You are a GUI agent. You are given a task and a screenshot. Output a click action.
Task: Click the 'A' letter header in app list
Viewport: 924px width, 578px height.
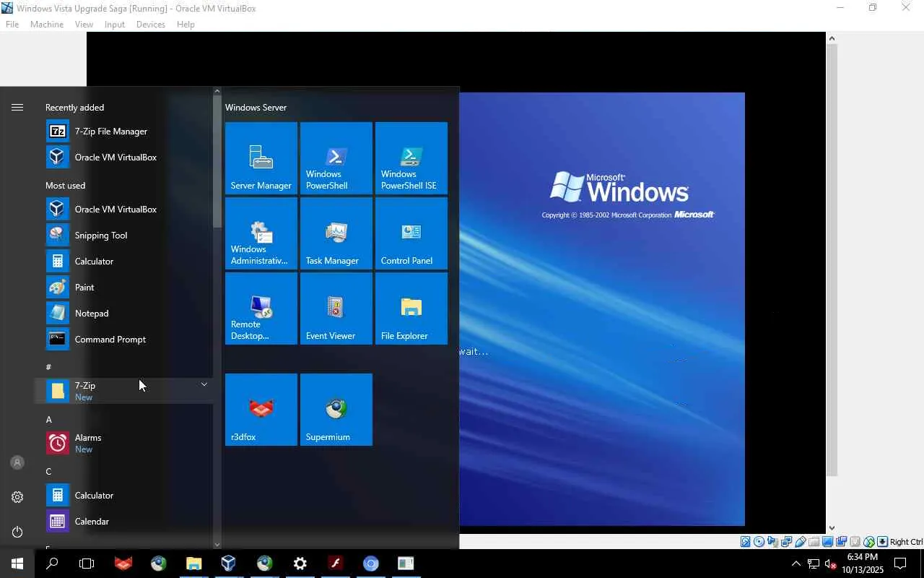click(x=49, y=420)
